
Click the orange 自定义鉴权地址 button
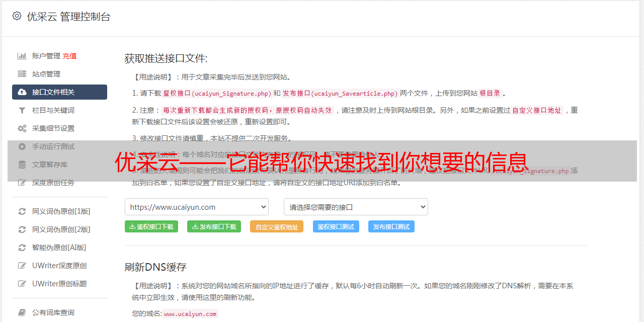(x=277, y=226)
